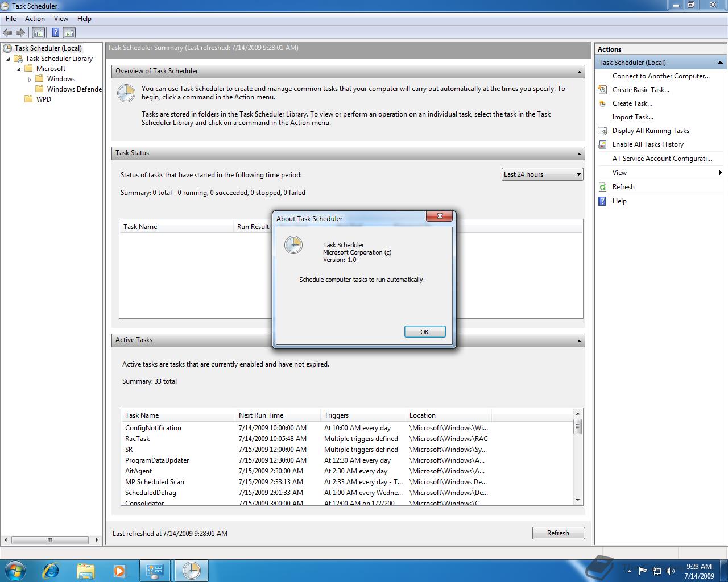Click the Microsoft folder icon in tree

pyautogui.click(x=28, y=69)
